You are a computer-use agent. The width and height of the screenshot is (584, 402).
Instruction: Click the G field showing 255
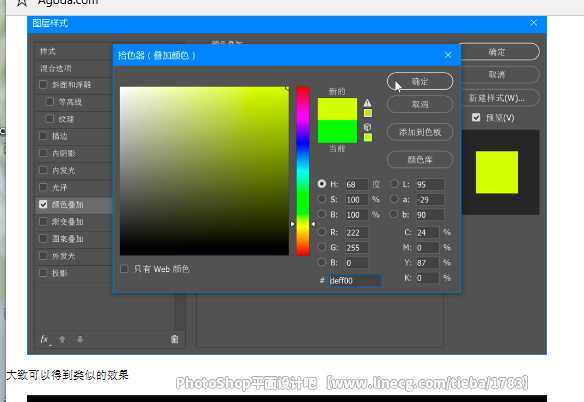coord(356,248)
